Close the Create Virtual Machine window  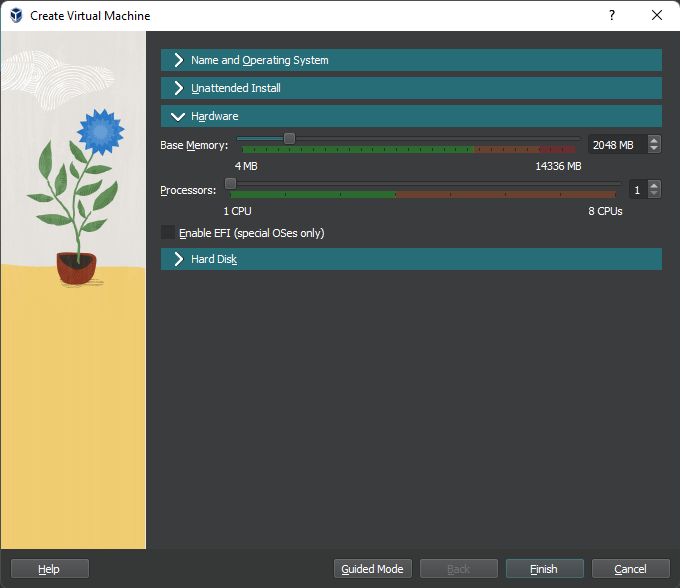tap(657, 16)
